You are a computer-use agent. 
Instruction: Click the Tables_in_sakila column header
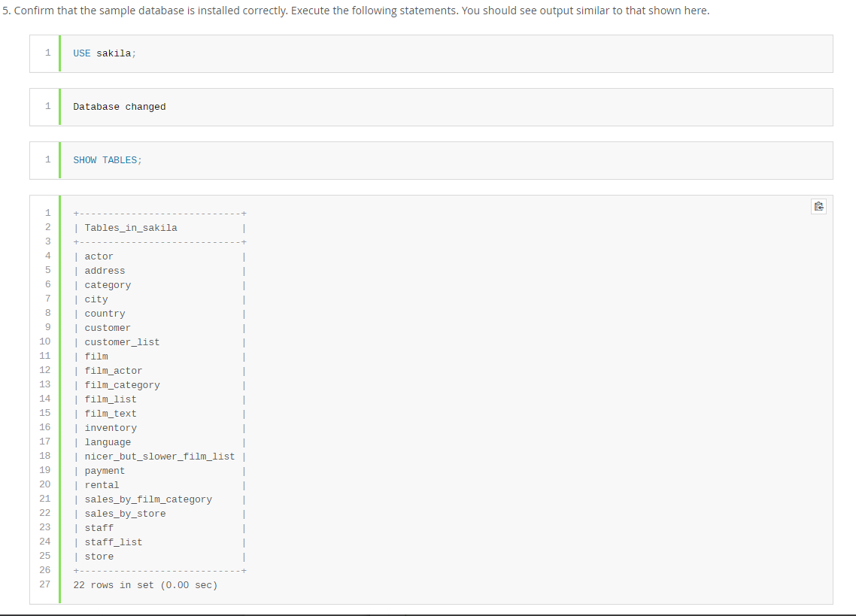(131, 227)
